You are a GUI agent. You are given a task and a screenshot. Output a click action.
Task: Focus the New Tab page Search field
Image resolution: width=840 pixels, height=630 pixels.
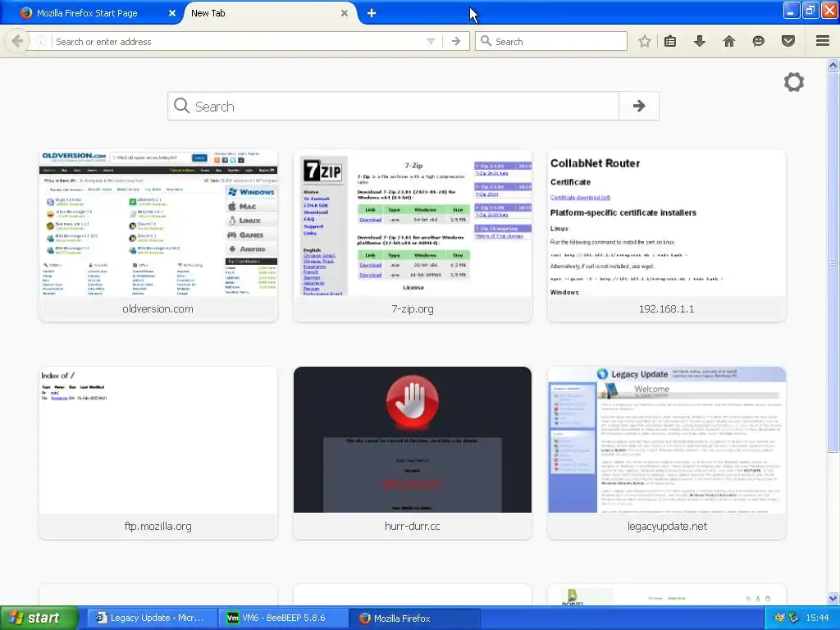(393, 106)
